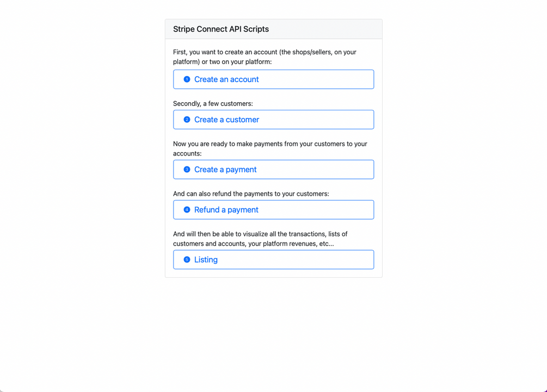This screenshot has height=392, width=547.
Task: Click the 'First, you want to create' paragraph
Action: [x=265, y=57]
